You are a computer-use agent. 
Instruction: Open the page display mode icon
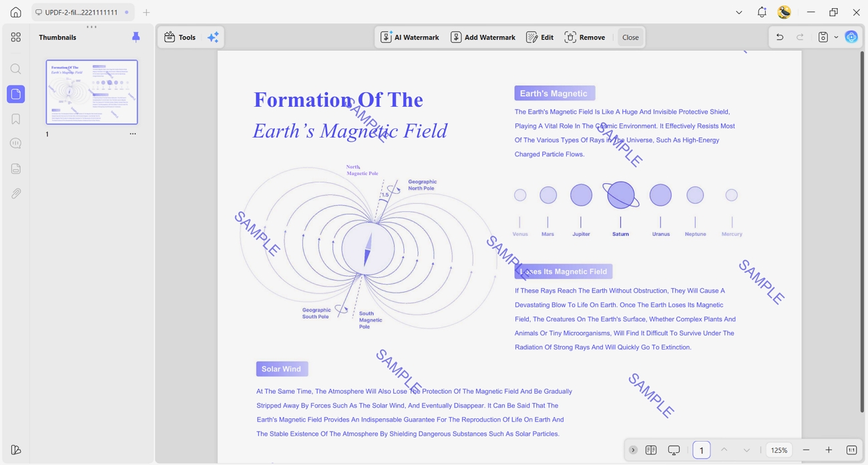tap(651, 450)
